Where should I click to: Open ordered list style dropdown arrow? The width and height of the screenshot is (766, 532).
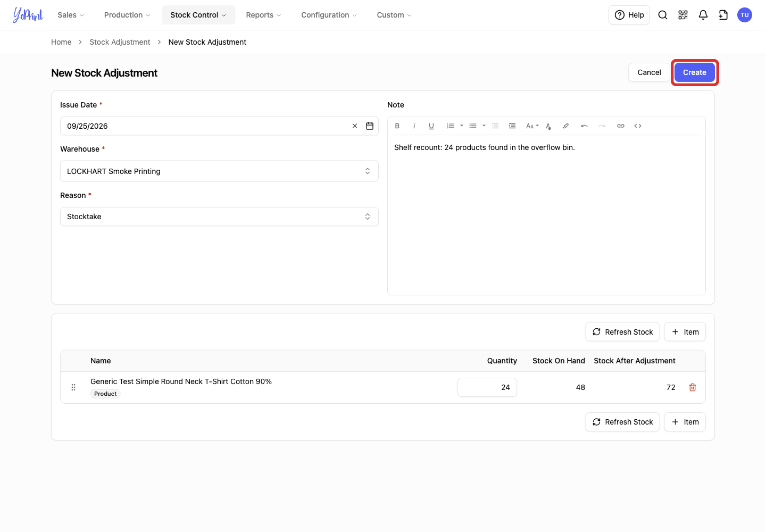[x=462, y=126]
